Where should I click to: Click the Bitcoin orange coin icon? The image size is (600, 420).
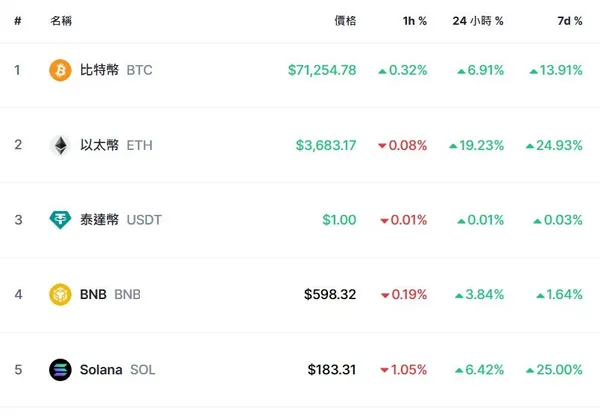pyautogui.click(x=61, y=70)
